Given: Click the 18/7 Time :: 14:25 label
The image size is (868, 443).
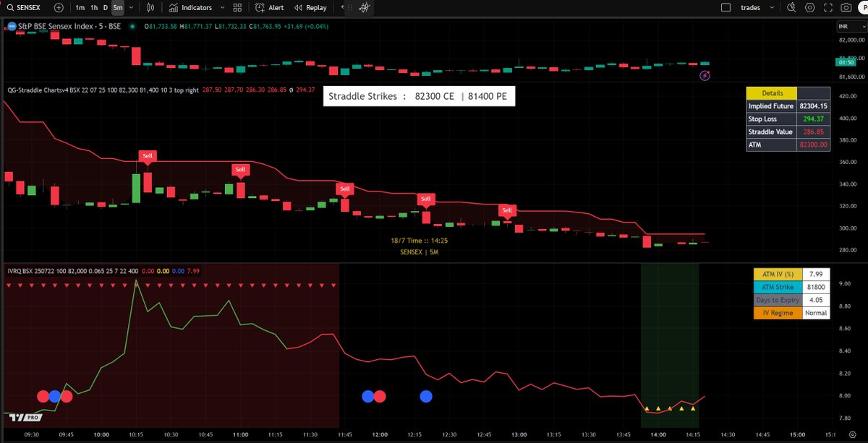Looking at the screenshot, I should click(x=419, y=240).
